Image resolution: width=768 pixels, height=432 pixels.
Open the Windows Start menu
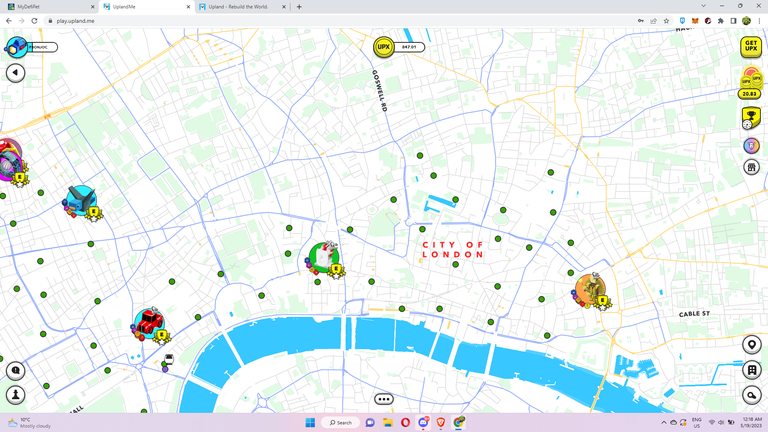point(310,422)
